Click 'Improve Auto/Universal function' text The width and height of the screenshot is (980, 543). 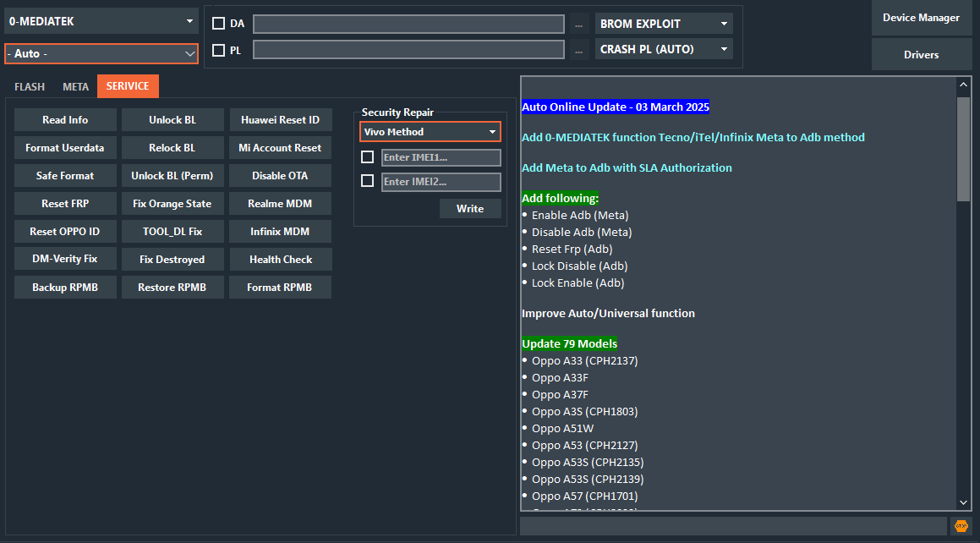click(608, 313)
